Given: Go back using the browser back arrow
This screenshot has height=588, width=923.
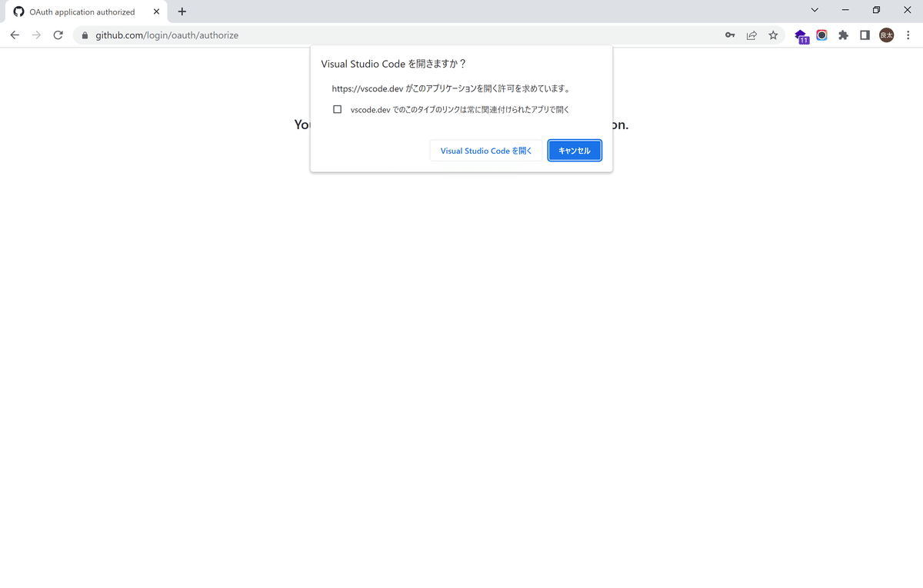Looking at the screenshot, I should 15,35.
